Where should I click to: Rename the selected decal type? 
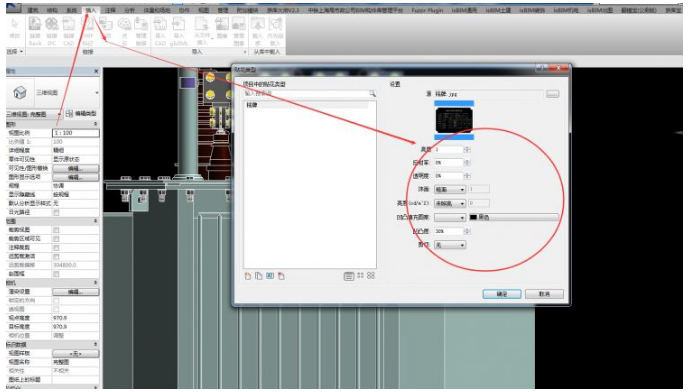[270, 276]
